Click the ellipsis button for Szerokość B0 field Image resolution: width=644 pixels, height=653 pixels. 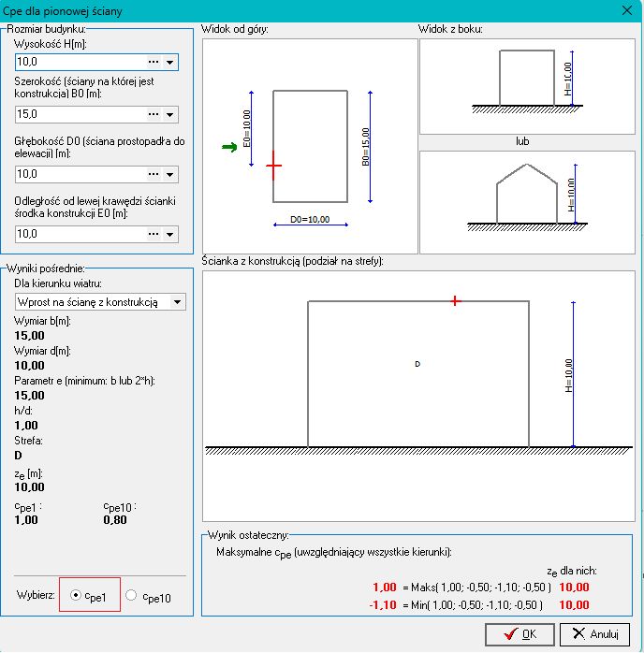[x=154, y=114]
